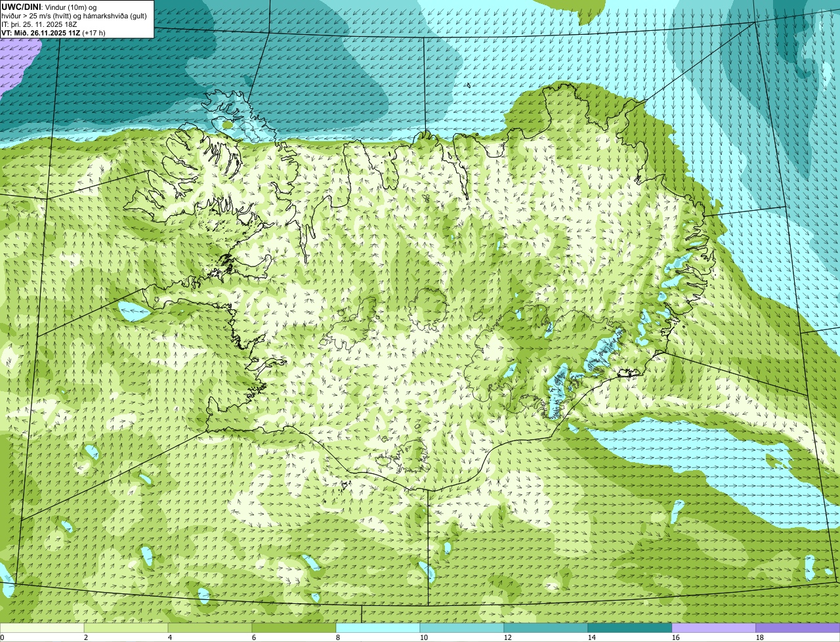This screenshot has width=840, height=642.
Task: Click the "IT: þri. 25. 11. 2025 18Z" line
Action: click(39, 24)
